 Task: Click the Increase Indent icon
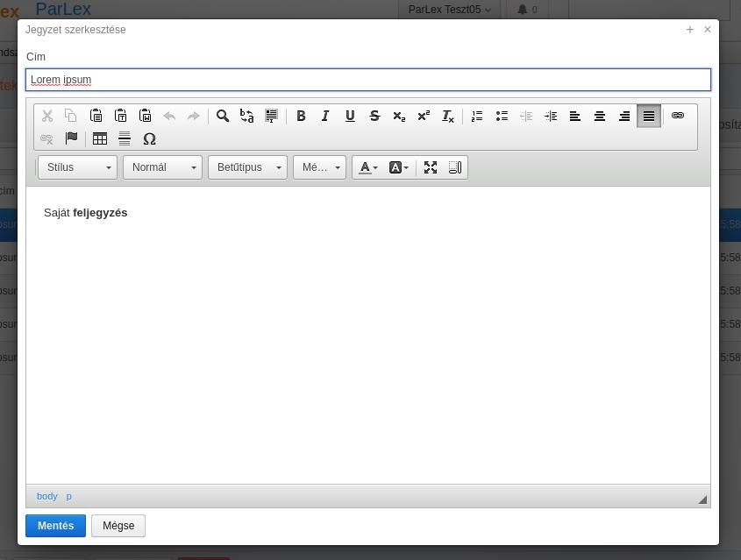tap(551, 116)
